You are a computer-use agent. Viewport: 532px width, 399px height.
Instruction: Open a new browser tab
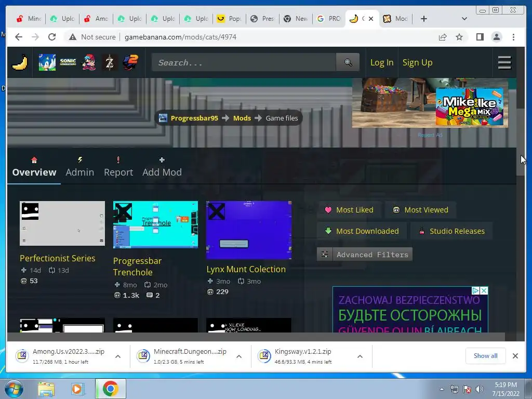tap(424, 19)
